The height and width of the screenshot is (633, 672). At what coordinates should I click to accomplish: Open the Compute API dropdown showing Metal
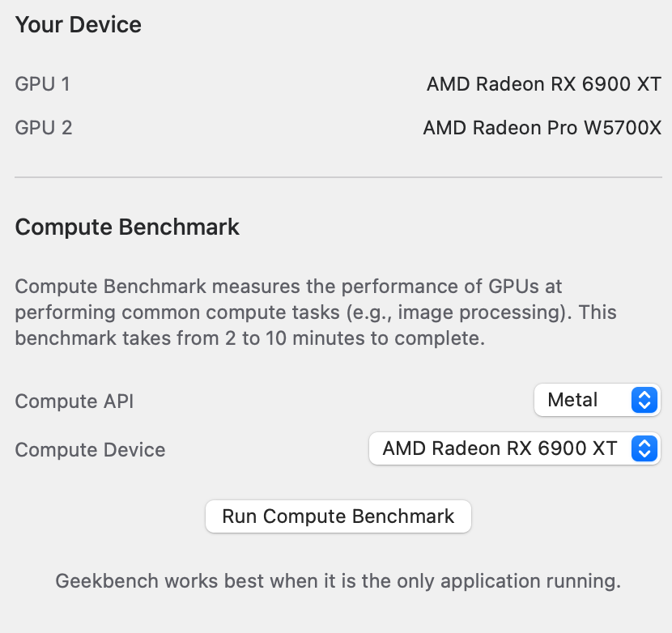tap(597, 400)
